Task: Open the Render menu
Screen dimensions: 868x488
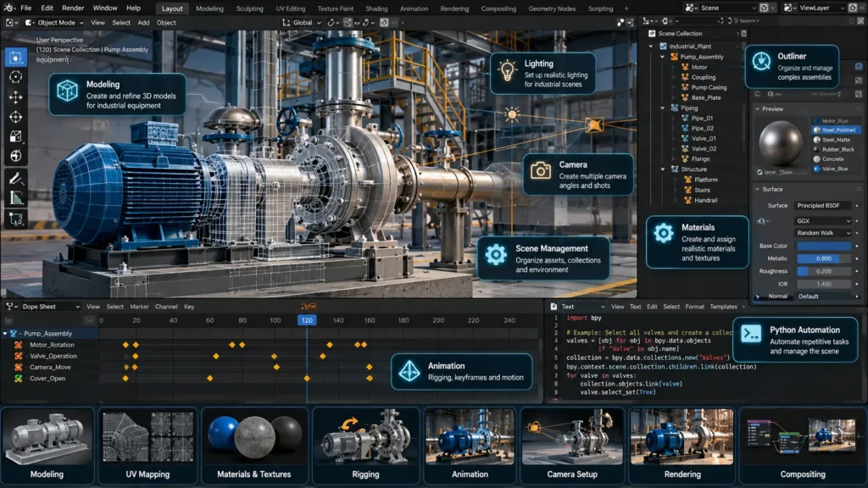Action: coord(73,8)
